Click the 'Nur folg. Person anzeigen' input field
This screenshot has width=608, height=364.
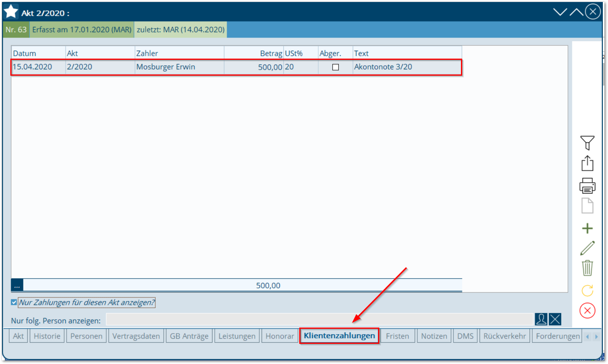[x=319, y=319]
